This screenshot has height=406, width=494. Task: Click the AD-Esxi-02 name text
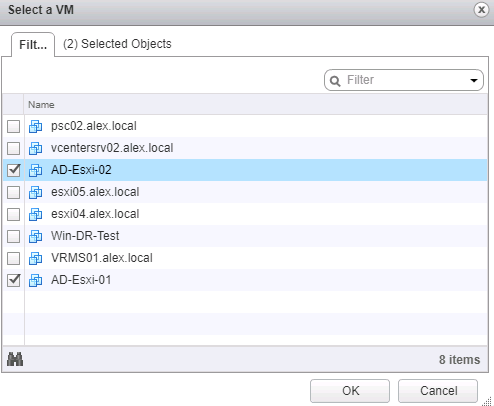81,170
